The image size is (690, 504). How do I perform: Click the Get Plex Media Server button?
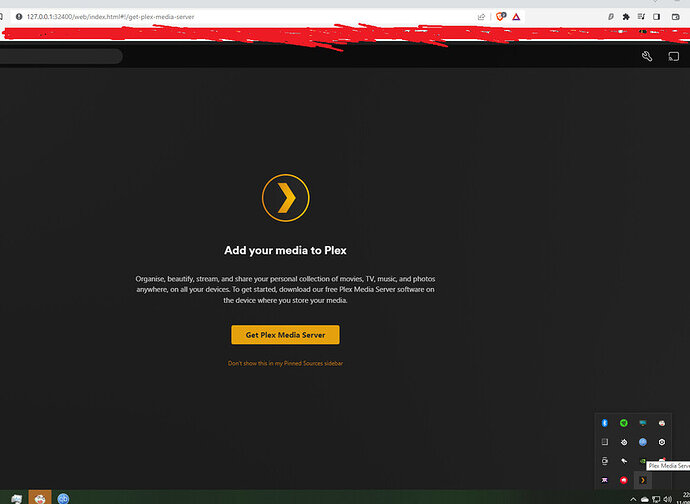pyautogui.click(x=285, y=335)
